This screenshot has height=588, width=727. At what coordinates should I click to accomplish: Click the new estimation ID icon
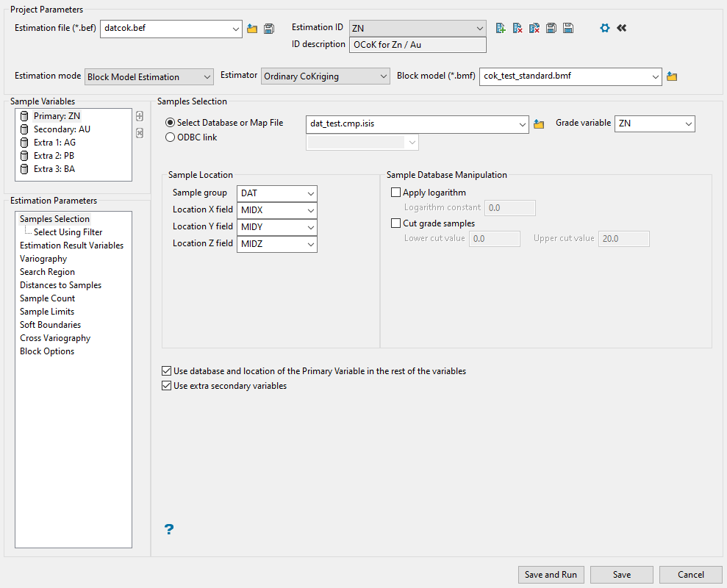501,28
